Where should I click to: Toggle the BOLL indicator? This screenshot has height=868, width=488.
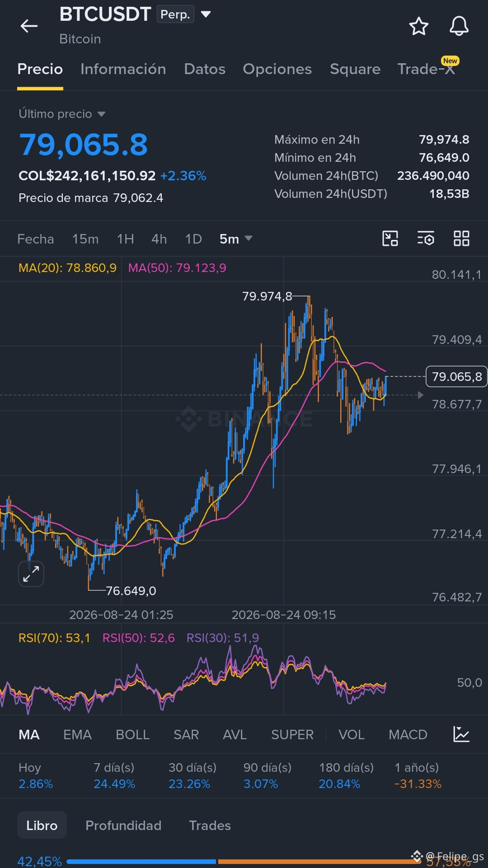click(x=132, y=735)
